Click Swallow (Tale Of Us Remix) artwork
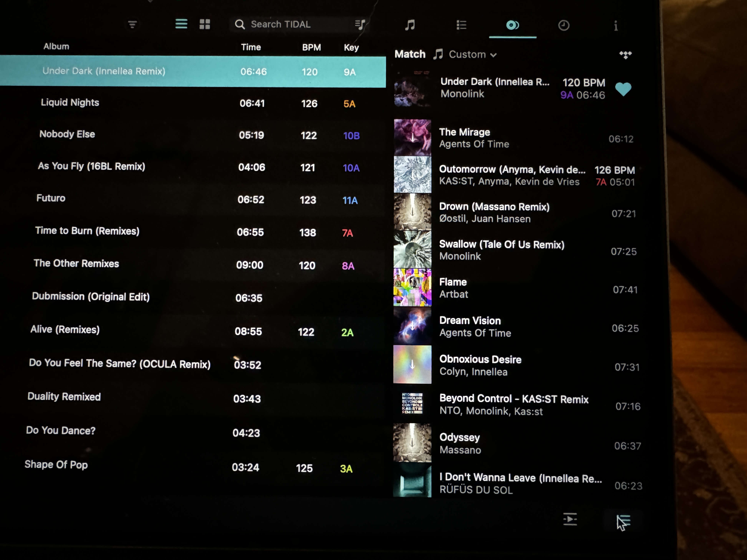747x560 pixels. [412, 249]
